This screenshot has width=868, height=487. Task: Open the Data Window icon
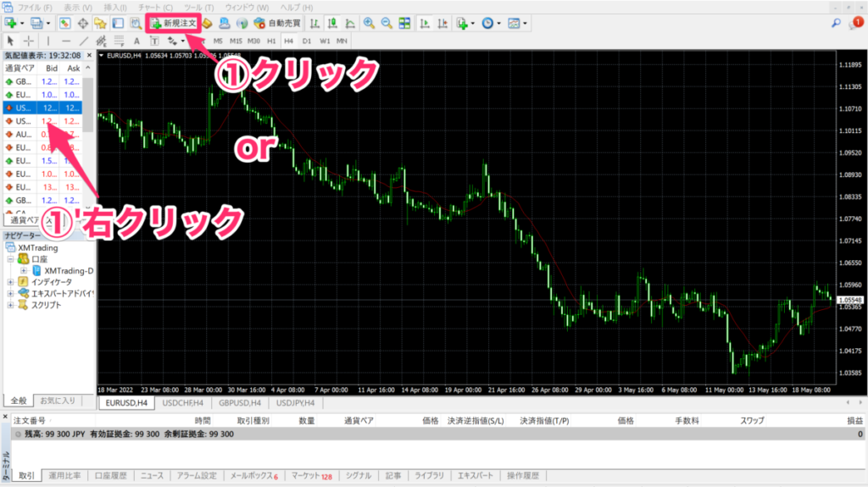point(82,23)
